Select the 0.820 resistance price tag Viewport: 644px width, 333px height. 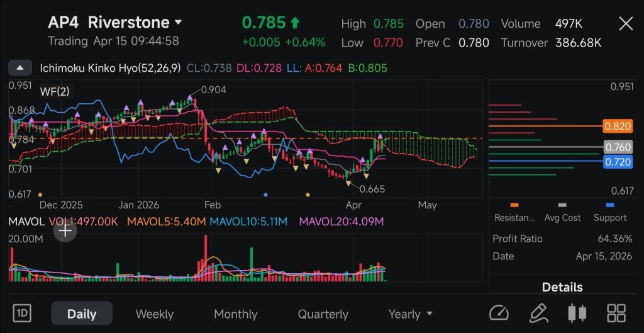click(618, 126)
